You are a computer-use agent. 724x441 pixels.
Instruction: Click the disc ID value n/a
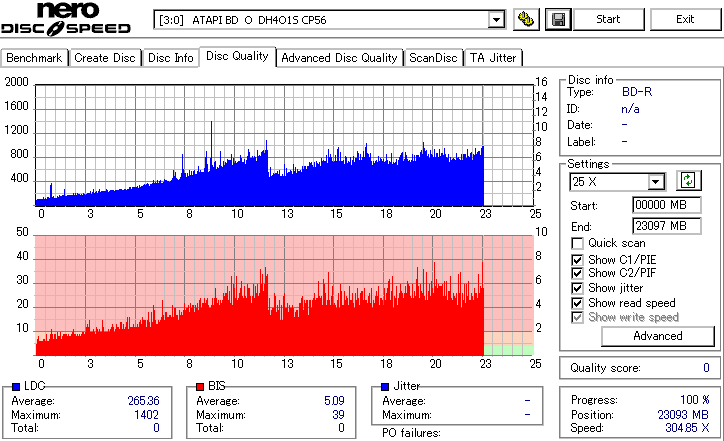coord(630,109)
